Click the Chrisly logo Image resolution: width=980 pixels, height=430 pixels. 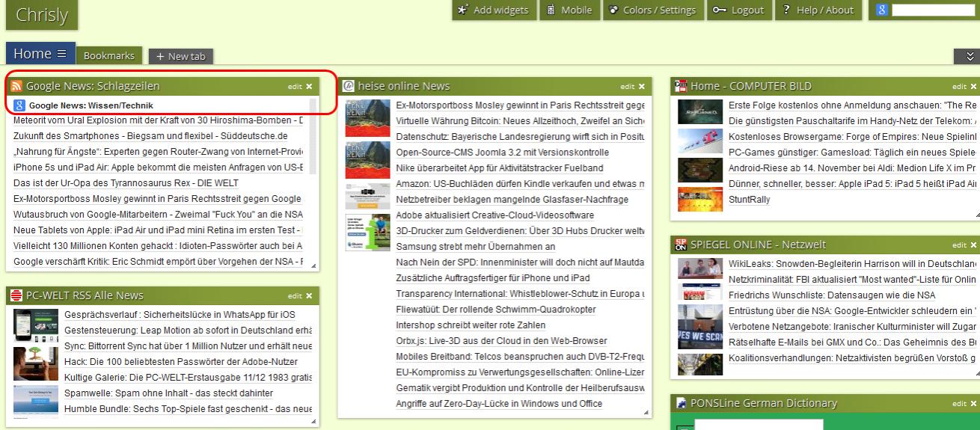42,15
